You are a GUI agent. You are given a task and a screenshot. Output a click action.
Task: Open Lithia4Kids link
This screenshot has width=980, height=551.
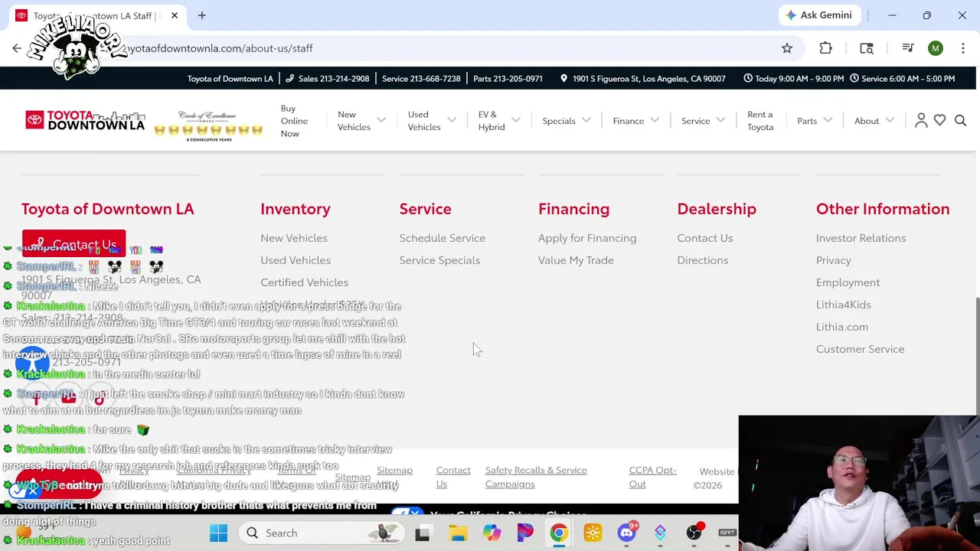pyautogui.click(x=843, y=305)
